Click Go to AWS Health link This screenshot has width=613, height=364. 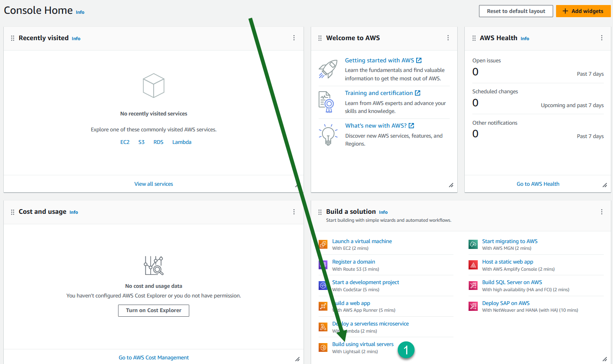point(538,184)
